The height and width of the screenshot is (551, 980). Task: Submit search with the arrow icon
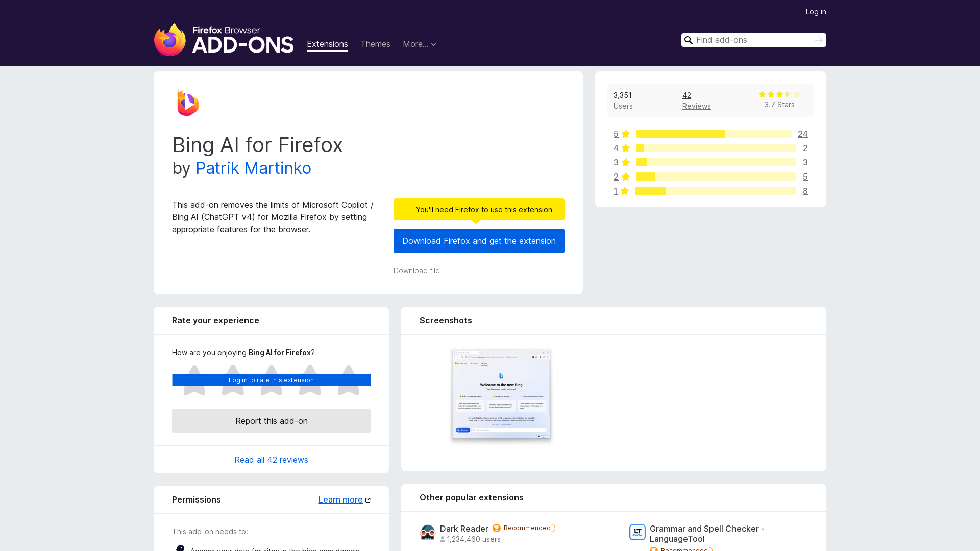[x=819, y=40]
